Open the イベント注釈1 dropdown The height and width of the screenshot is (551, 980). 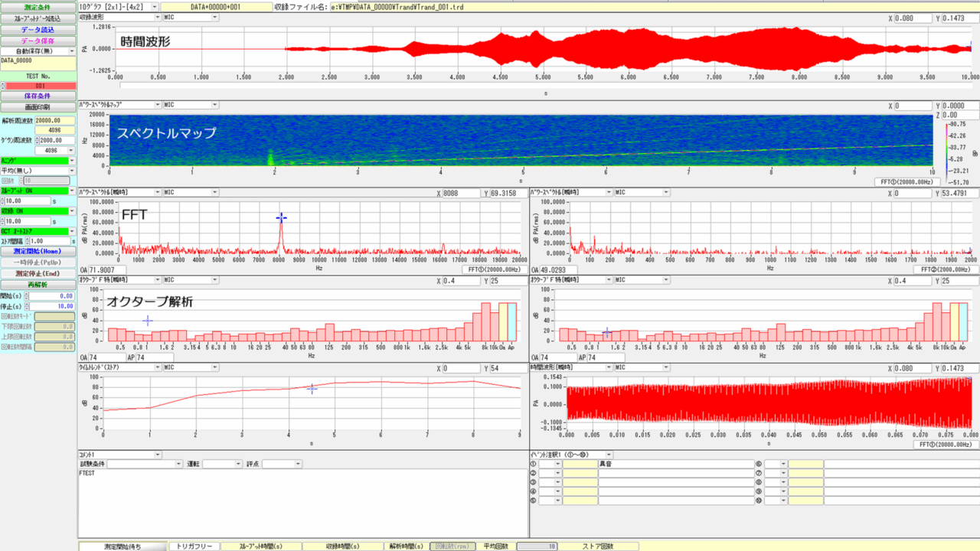tap(570, 455)
